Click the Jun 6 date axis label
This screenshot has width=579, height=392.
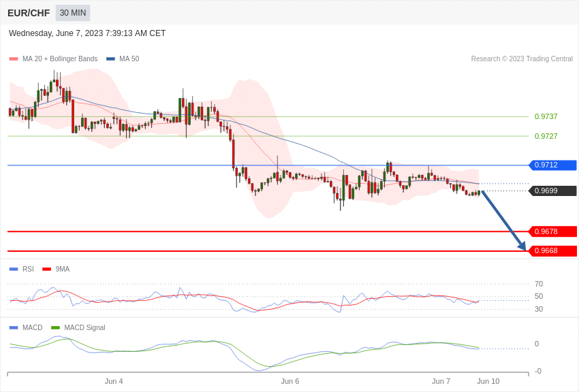tap(290, 381)
